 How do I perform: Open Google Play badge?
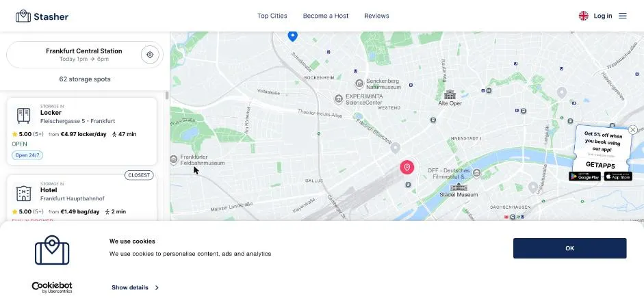tap(584, 176)
